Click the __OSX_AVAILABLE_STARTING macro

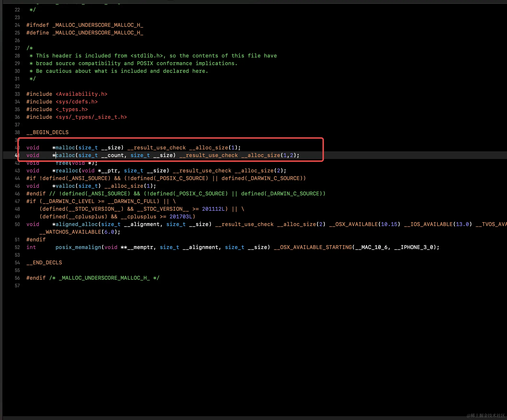pos(313,247)
